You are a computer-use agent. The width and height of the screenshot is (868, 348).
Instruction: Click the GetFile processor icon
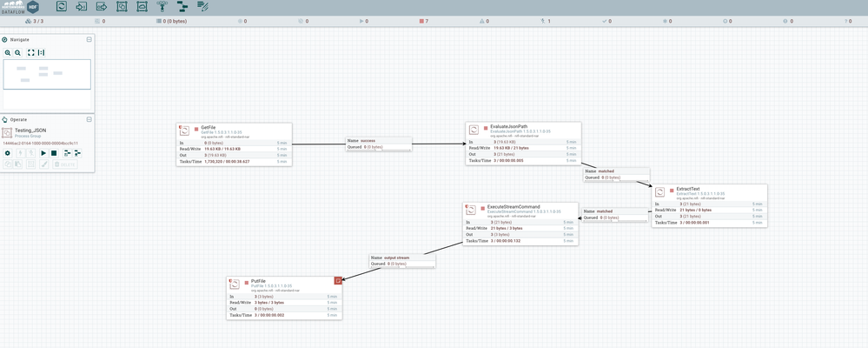pos(185,130)
